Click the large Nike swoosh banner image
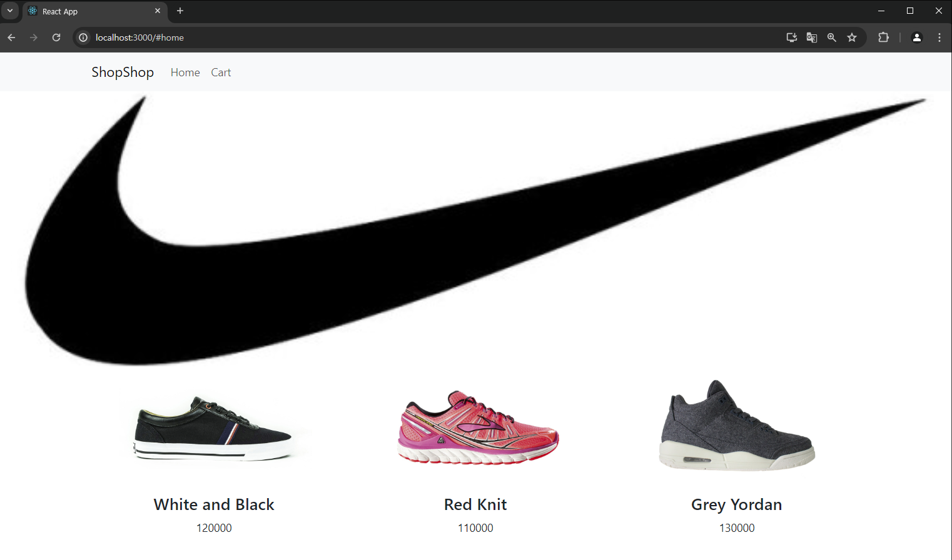The width and height of the screenshot is (952, 560). [476, 230]
